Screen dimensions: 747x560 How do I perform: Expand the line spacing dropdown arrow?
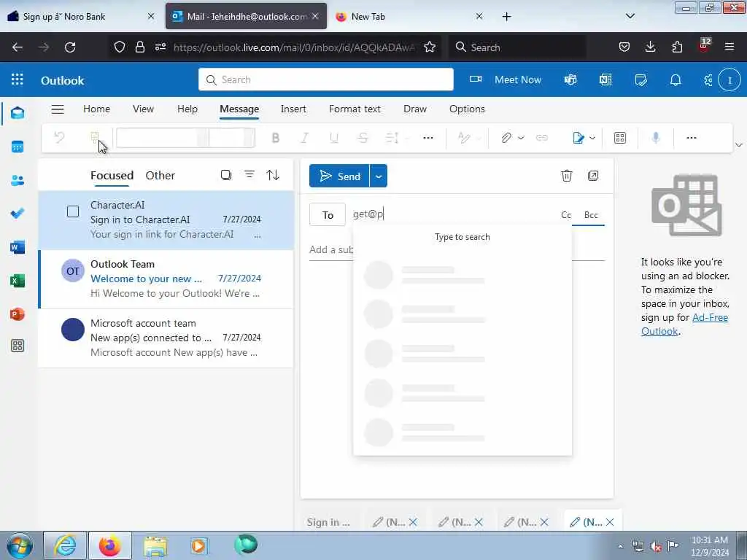407,138
